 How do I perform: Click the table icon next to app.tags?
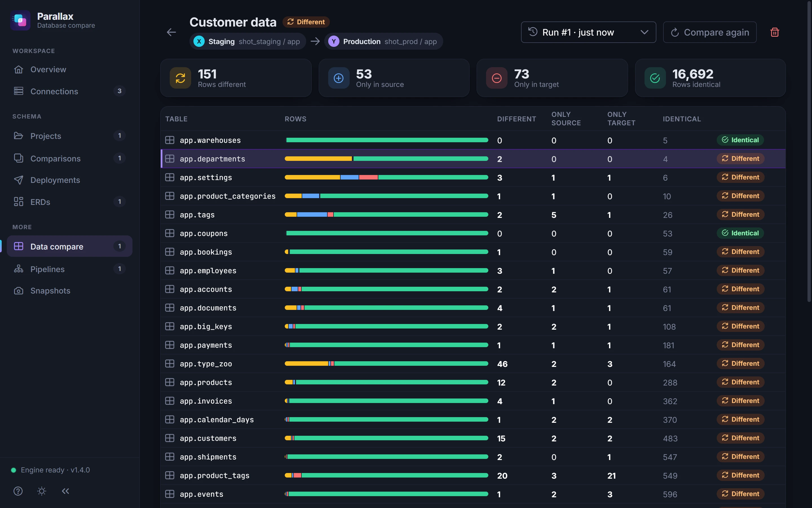tap(170, 214)
